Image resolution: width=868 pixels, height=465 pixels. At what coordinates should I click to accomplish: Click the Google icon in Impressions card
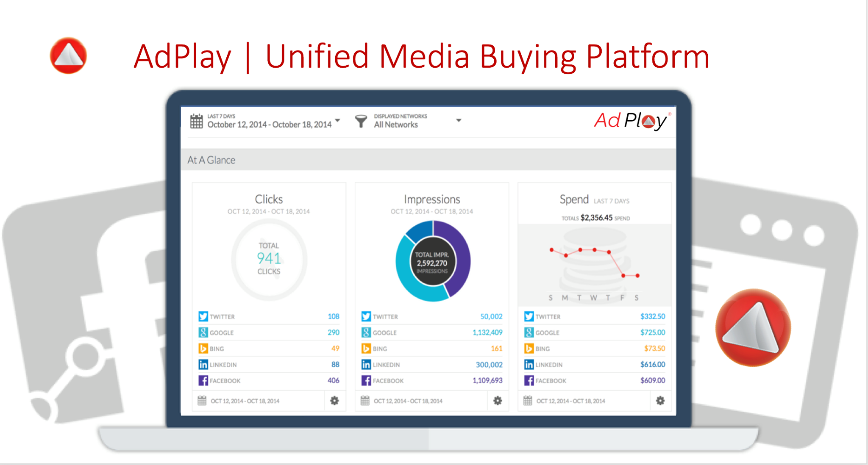[x=366, y=332]
